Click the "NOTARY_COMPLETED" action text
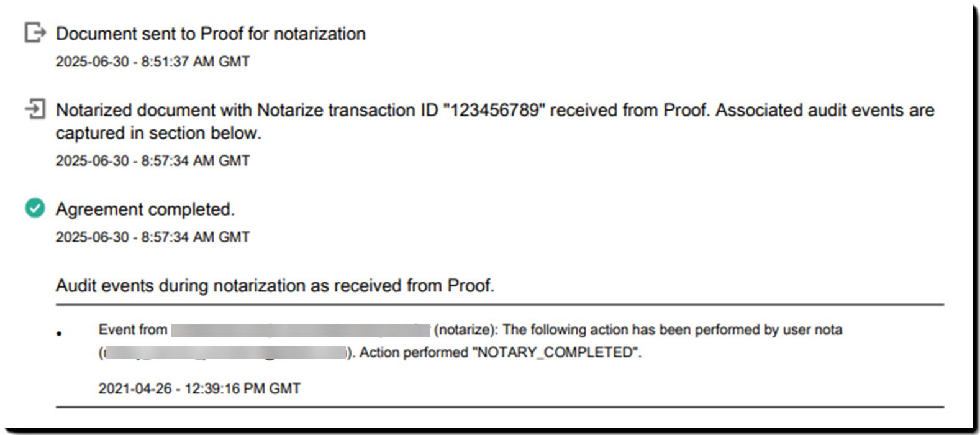The height and width of the screenshot is (435, 980). 556,352
